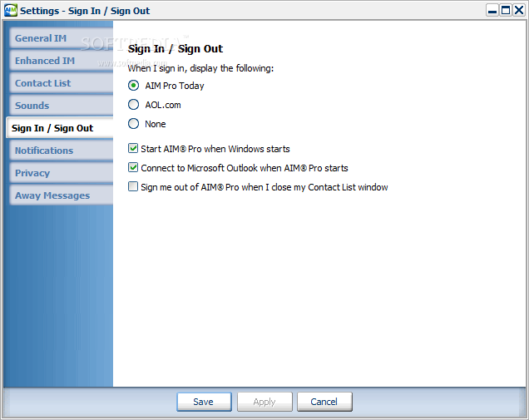The height and width of the screenshot is (420, 529).
Task: Maximize the Settings window
Action: pos(506,11)
